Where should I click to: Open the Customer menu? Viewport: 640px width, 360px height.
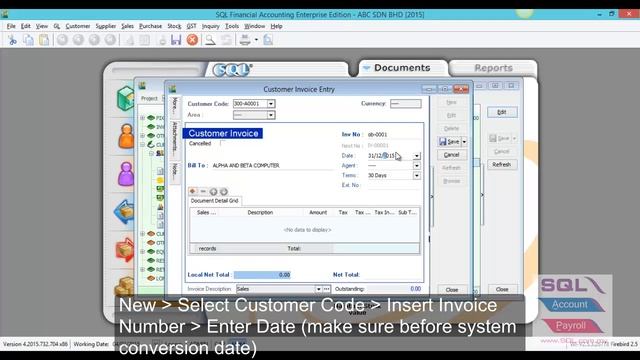click(x=78, y=26)
